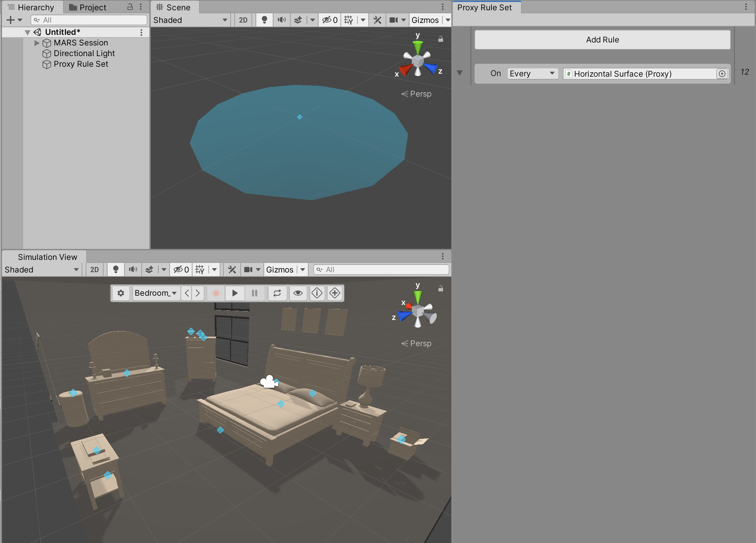Click the simulation record button
Image resolution: width=756 pixels, height=543 pixels.
[x=216, y=293]
